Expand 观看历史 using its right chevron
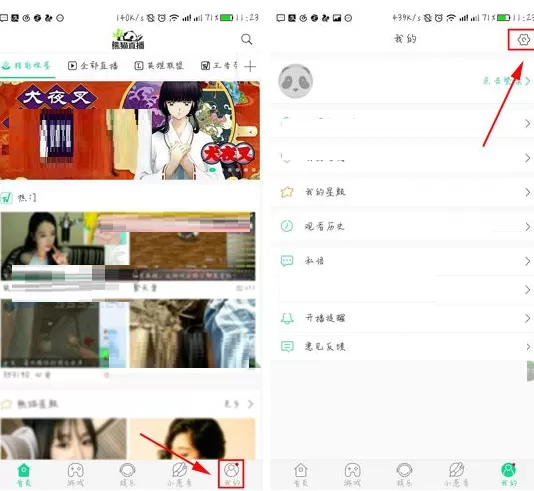Viewport: 534px width, 491px height. coord(528,226)
